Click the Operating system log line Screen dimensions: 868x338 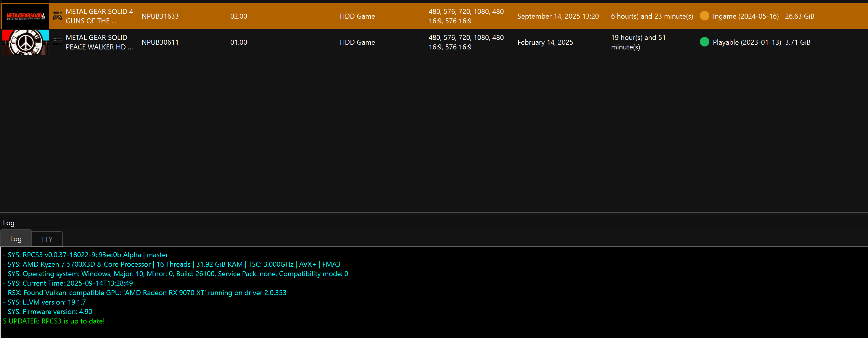click(176, 274)
